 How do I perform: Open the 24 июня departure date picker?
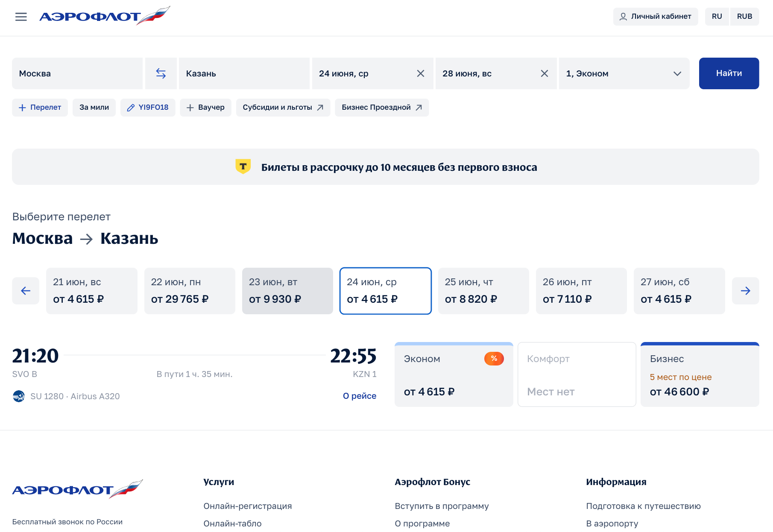pos(372,73)
